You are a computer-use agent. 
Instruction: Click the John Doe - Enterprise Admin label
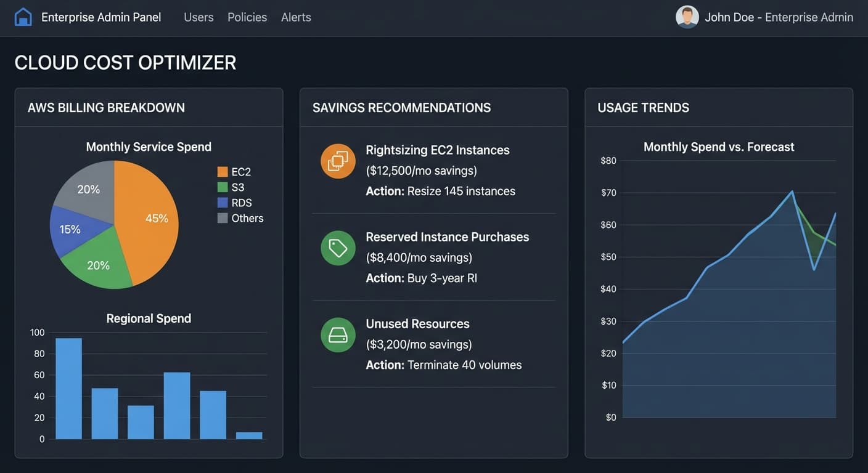(x=779, y=17)
